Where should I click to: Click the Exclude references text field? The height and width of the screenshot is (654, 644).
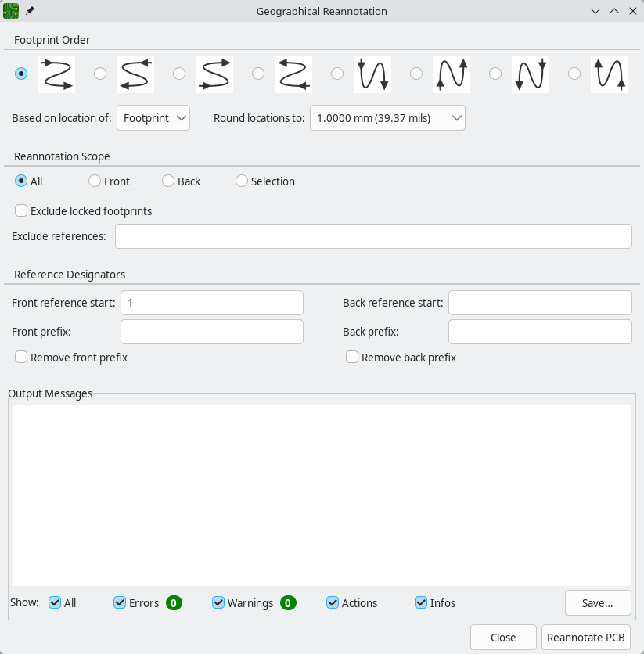pyautogui.click(x=373, y=236)
